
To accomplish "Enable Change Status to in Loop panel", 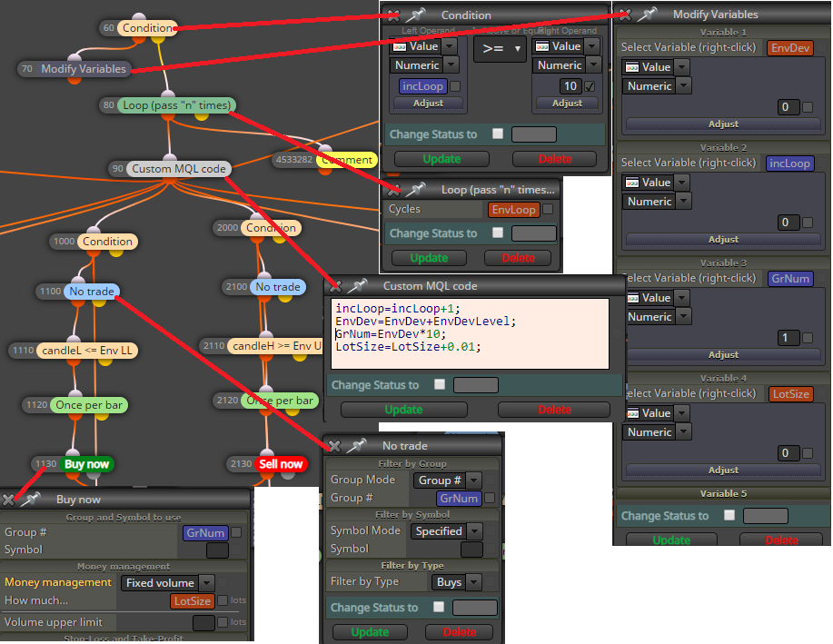I will point(498,233).
